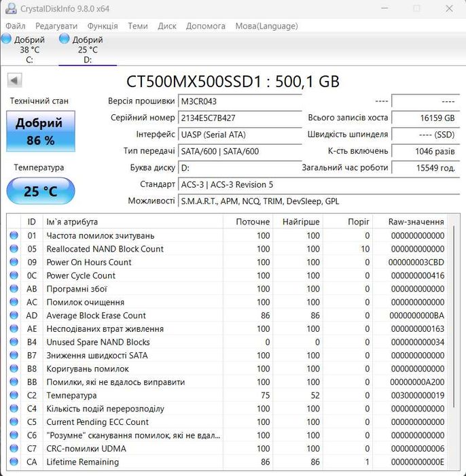The width and height of the screenshot is (466, 476).
Task: Click status icon of attribute AC row
Action: click(14, 302)
